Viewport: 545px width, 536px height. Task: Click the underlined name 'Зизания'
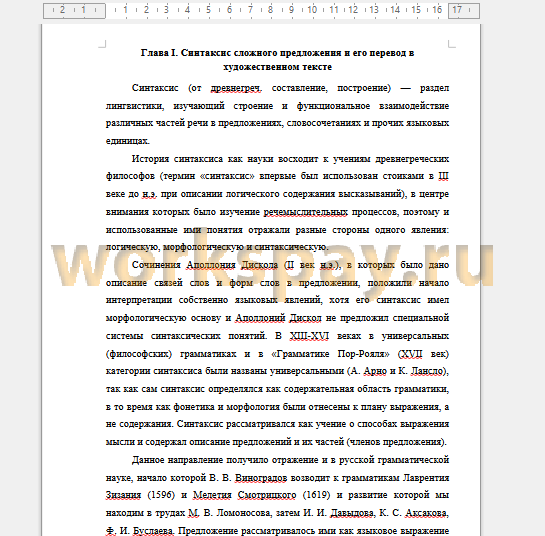coord(123,495)
